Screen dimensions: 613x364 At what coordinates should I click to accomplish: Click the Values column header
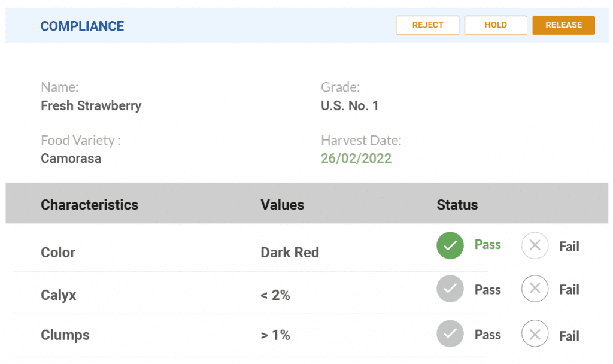click(x=283, y=205)
